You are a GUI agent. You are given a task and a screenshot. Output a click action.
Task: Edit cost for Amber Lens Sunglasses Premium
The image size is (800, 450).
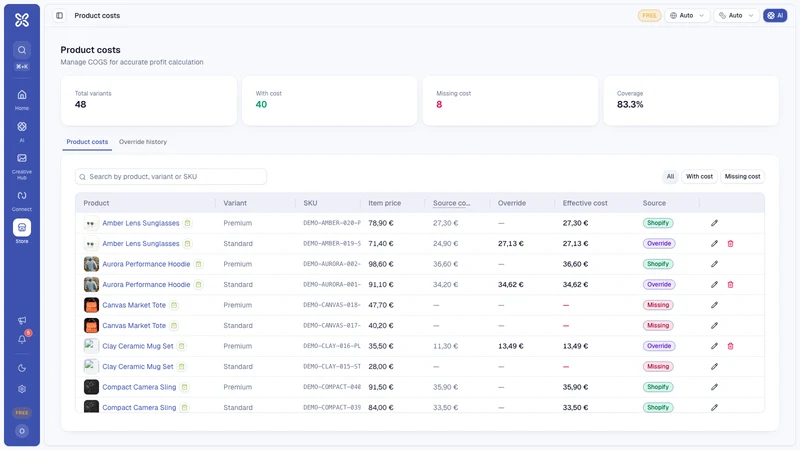coord(714,223)
